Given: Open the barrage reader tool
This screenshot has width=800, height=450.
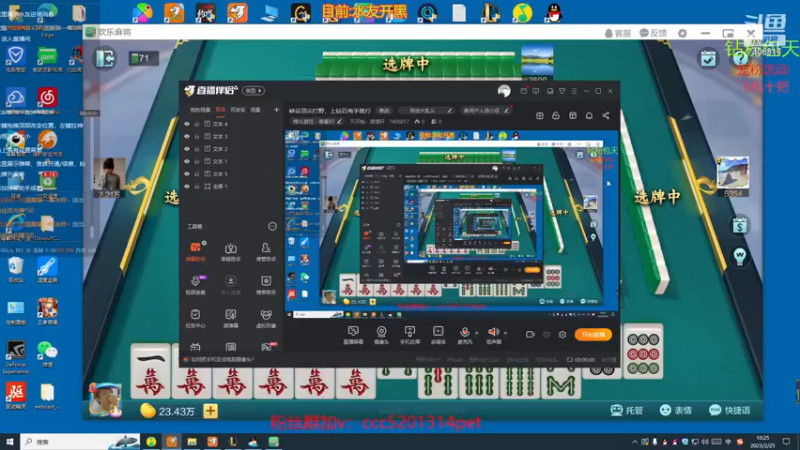Looking at the screenshot, I should [231, 318].
